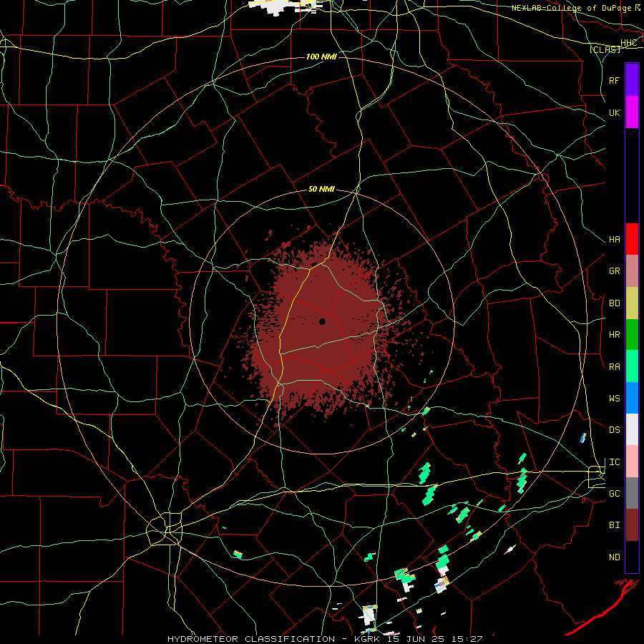Click the 'UK' legend label
This screenshot has height=644, width=644.
[x=615, y=112]
